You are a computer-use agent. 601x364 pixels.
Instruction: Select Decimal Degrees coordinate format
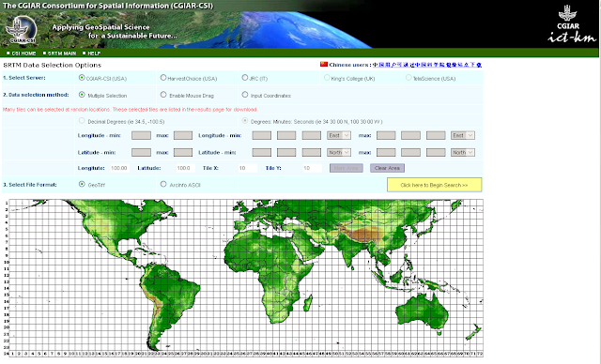coord(82,121)
